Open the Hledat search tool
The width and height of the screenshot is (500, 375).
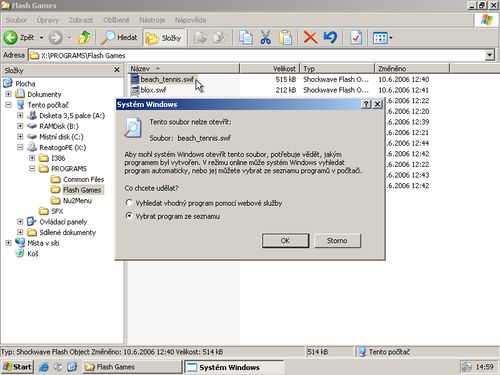pos(119,38)
